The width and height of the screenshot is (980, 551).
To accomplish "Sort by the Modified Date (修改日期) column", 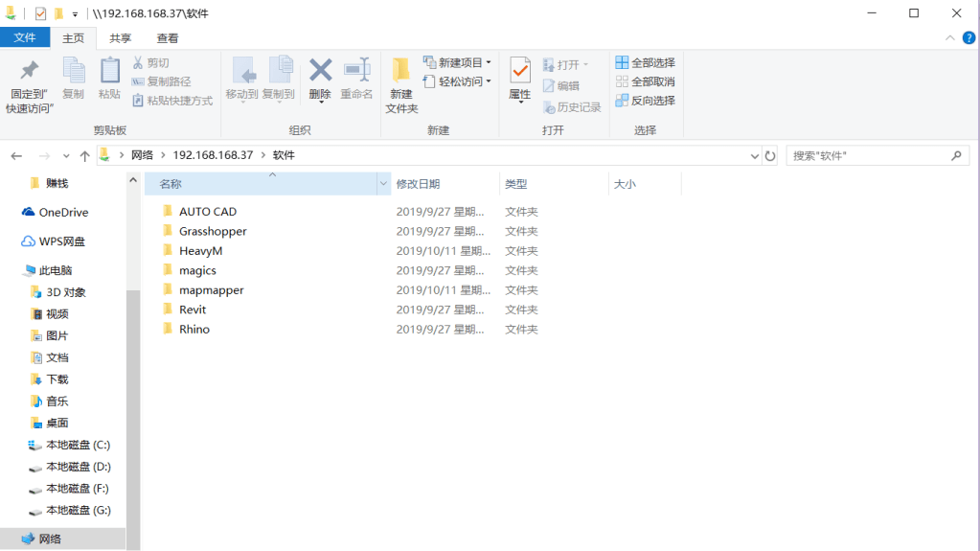I will [x=419, y=184].
